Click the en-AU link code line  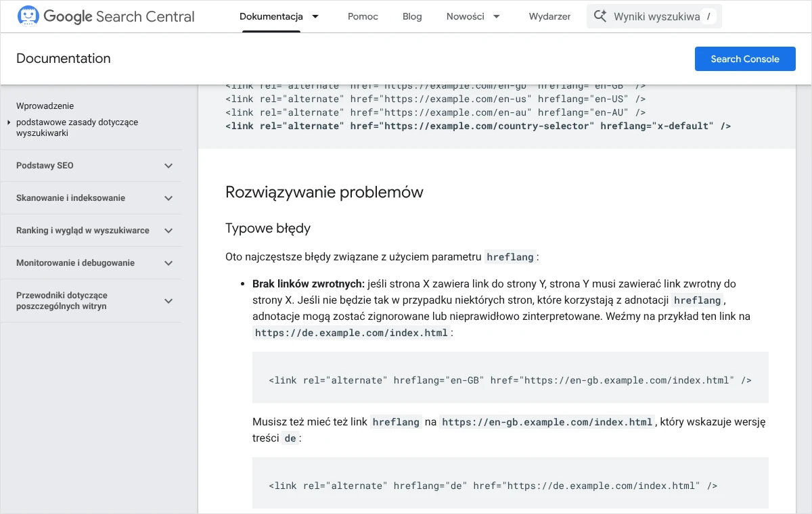coord(436,112)
